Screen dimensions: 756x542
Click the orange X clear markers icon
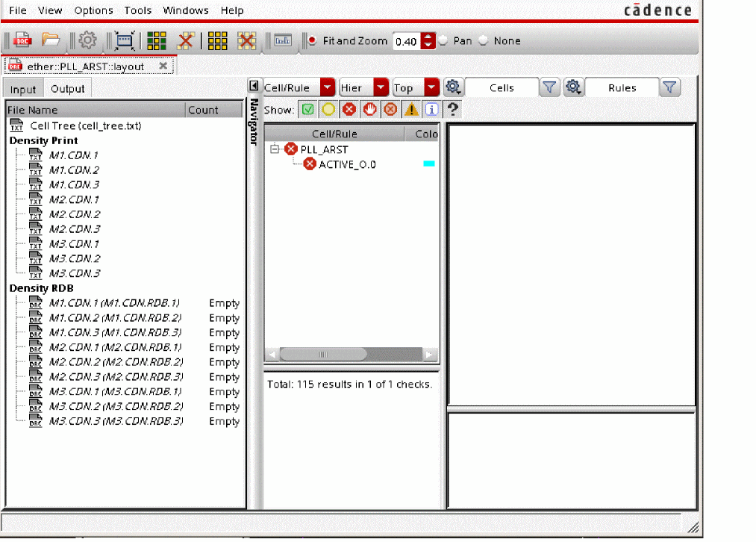coord(186,41)
